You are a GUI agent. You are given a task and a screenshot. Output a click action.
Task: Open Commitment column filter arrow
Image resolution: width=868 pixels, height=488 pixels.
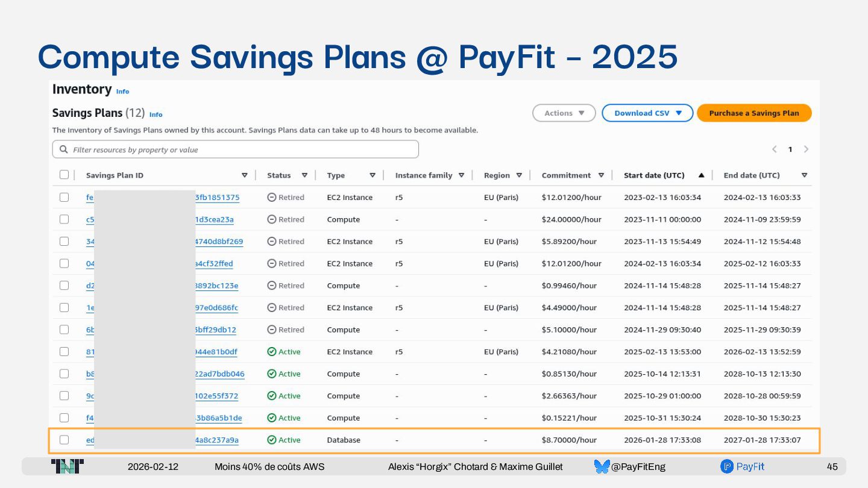pyautogui.click(x=601, y=175)
